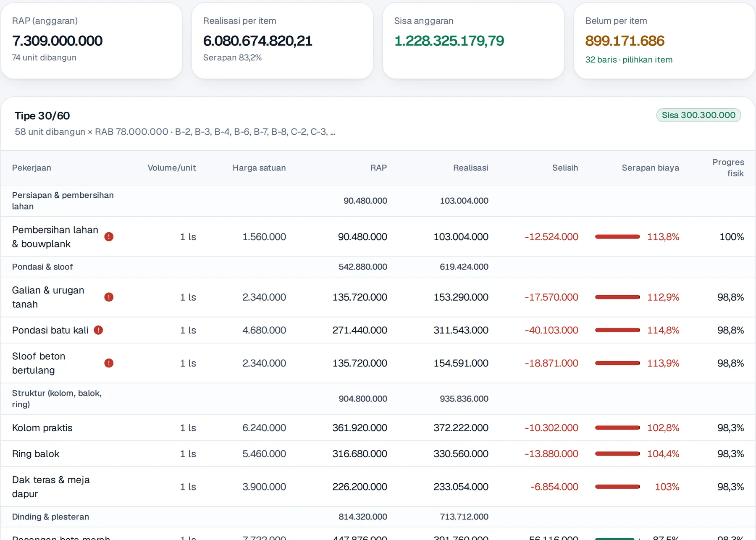This screenshot has height=540, width=756.
Task: Select the Pekerjaan column header
Action: 31,168
